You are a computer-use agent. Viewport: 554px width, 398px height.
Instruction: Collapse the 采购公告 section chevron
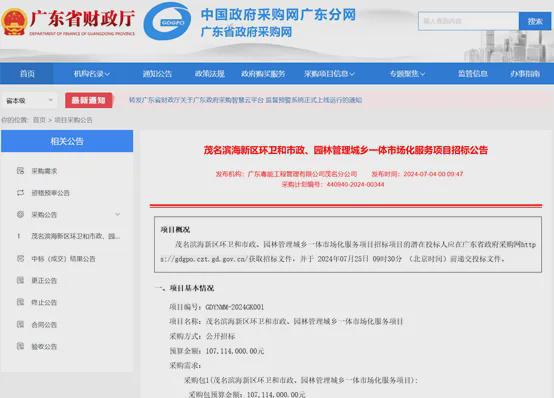coord(118,215)
